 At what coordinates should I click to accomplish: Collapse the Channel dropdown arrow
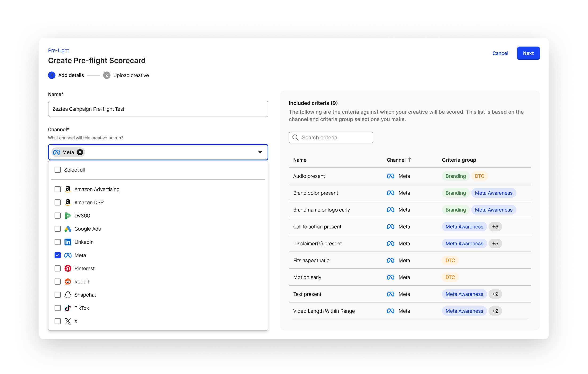(x=260, y=152)
